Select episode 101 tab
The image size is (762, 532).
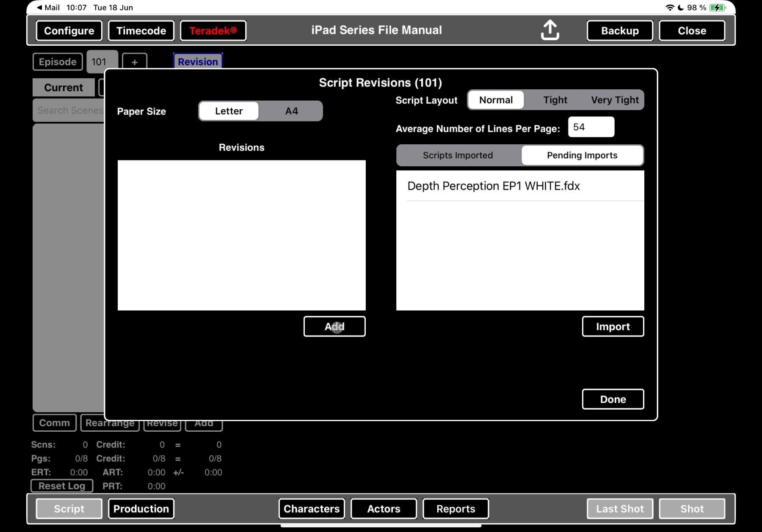click(102, 62)
